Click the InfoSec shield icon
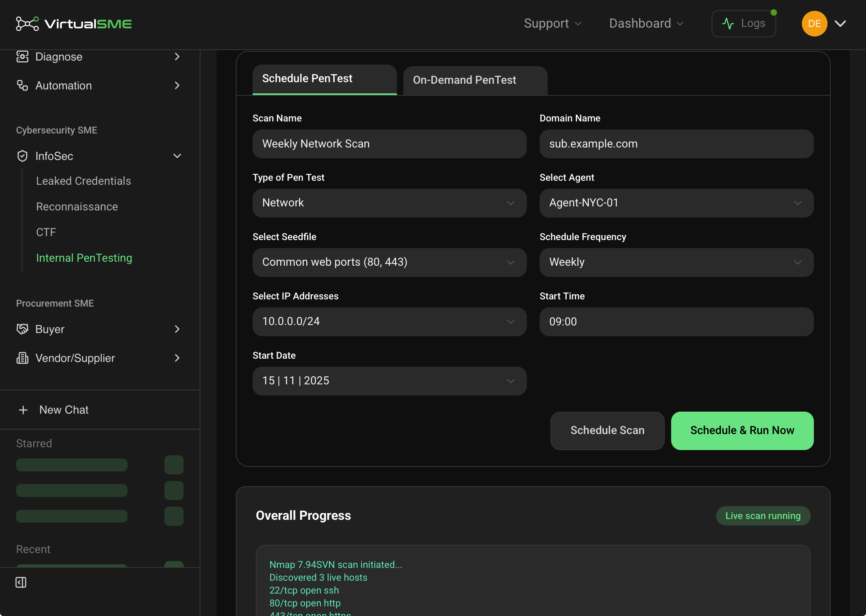 (22, 156)
